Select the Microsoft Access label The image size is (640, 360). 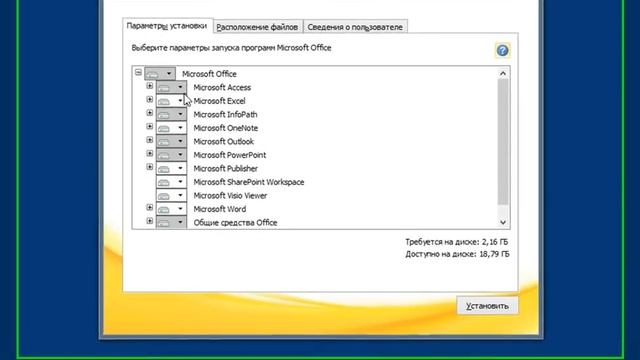222,87
